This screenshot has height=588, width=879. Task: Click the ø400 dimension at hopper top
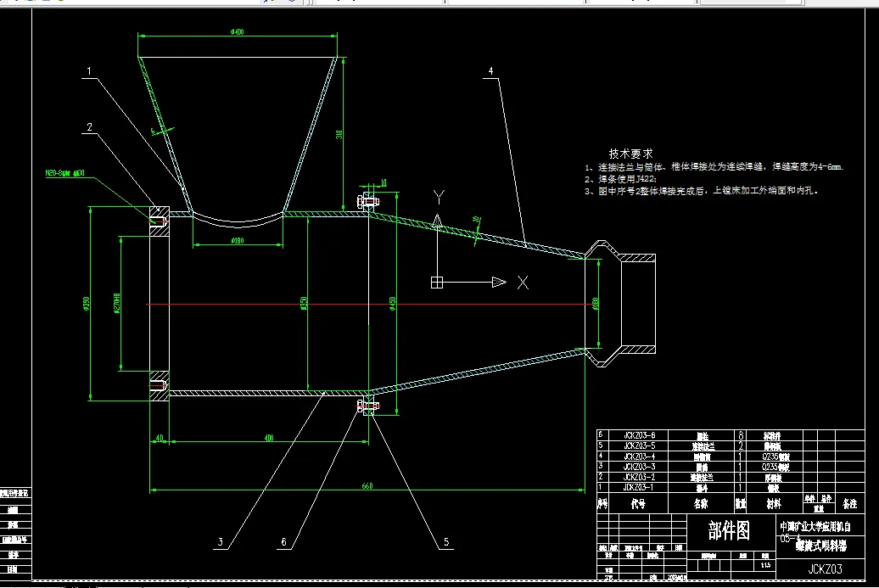(237, 32)
